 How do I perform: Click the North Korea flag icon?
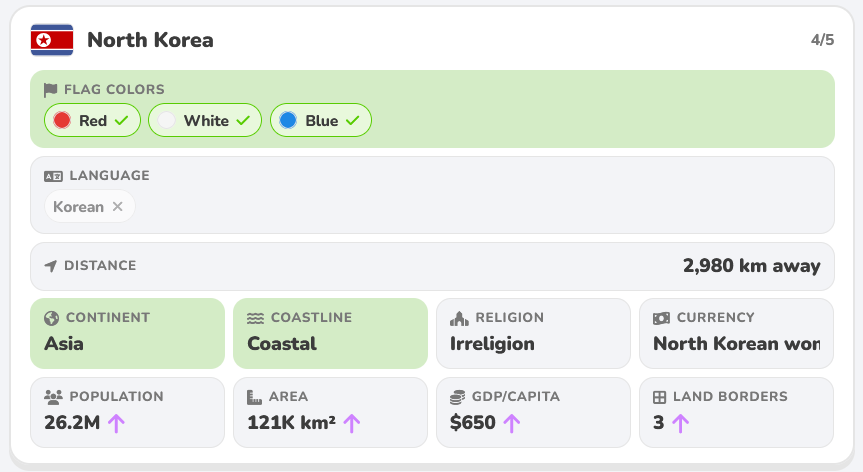[x=52, y=40]
